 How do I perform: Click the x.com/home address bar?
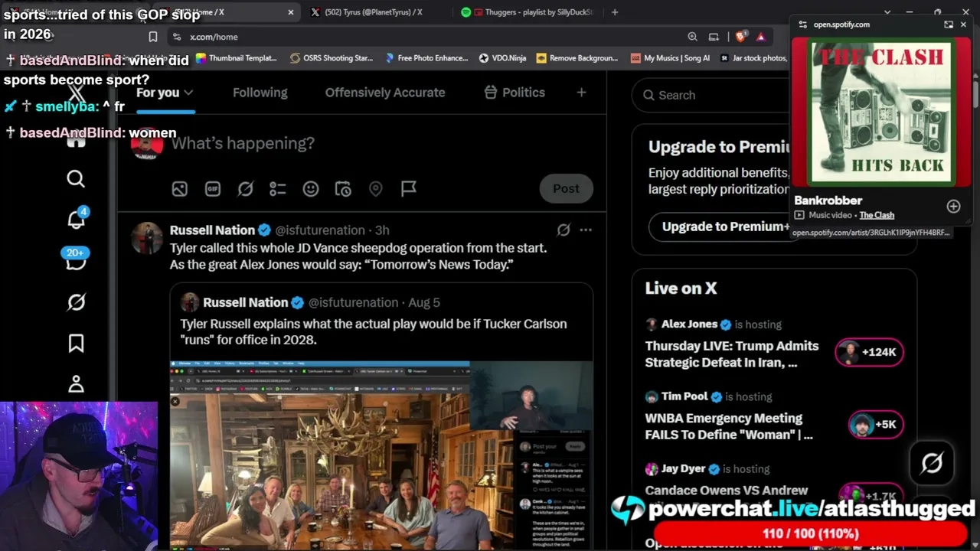click(x=429, y=37)
